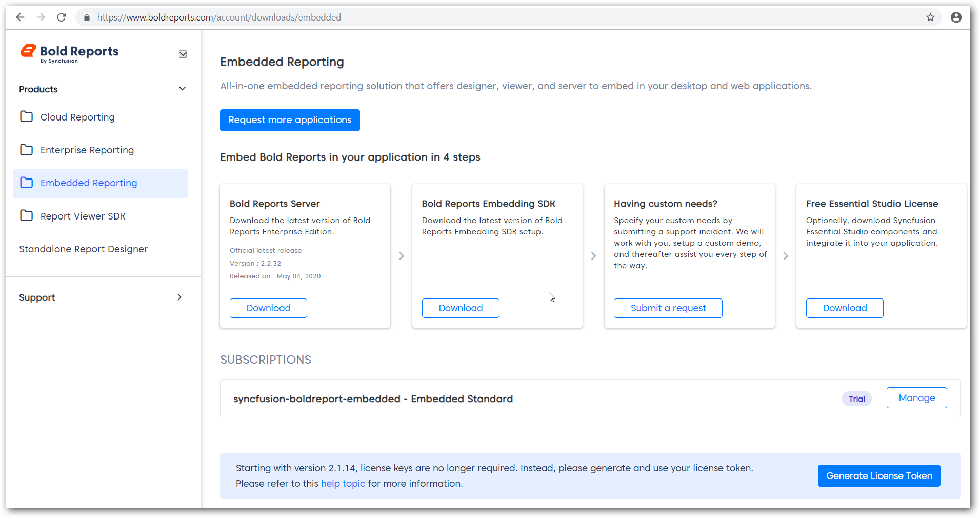Click Official latest release text

[x=266, y=251]
